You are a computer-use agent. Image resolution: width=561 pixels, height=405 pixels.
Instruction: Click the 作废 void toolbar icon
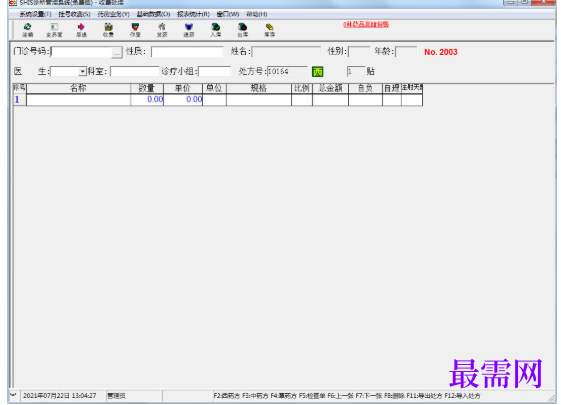pyautogui.click(x=135, y=30)
